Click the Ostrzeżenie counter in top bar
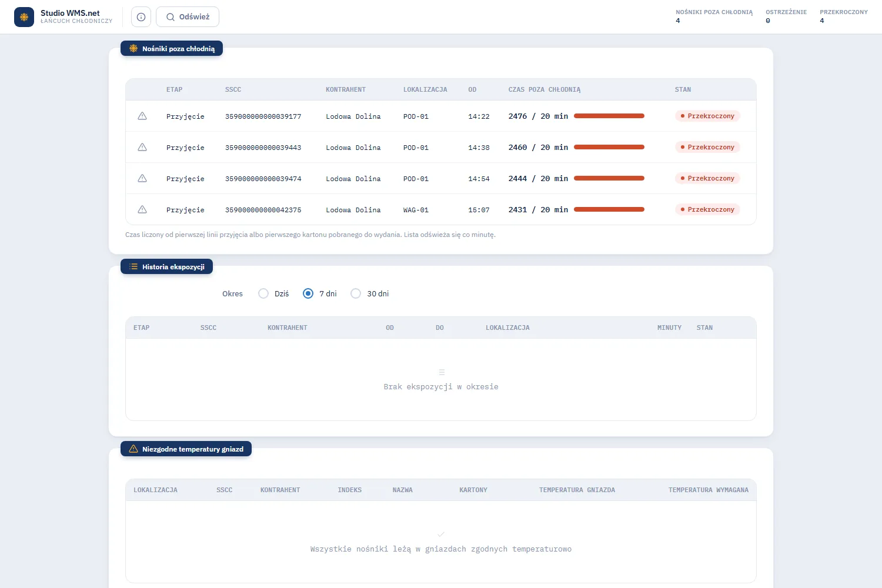The image size is (882, 588). [x=786, y=16]
